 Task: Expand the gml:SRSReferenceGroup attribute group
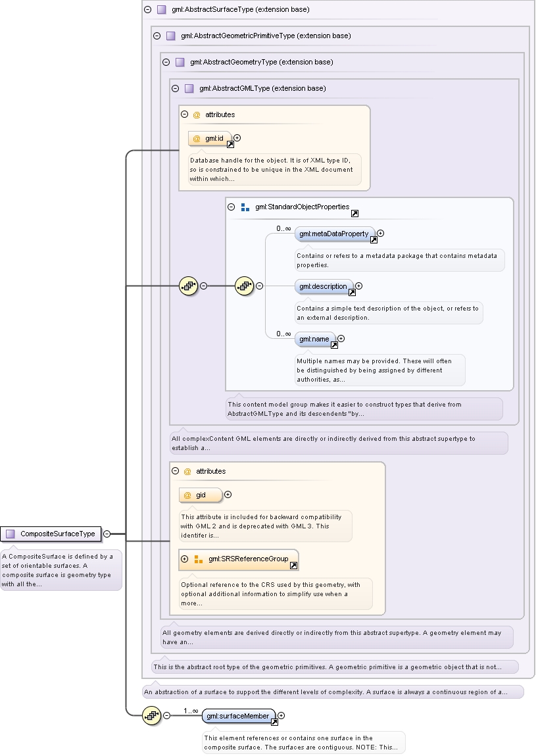pyautogui.click(x=185, y=559)
